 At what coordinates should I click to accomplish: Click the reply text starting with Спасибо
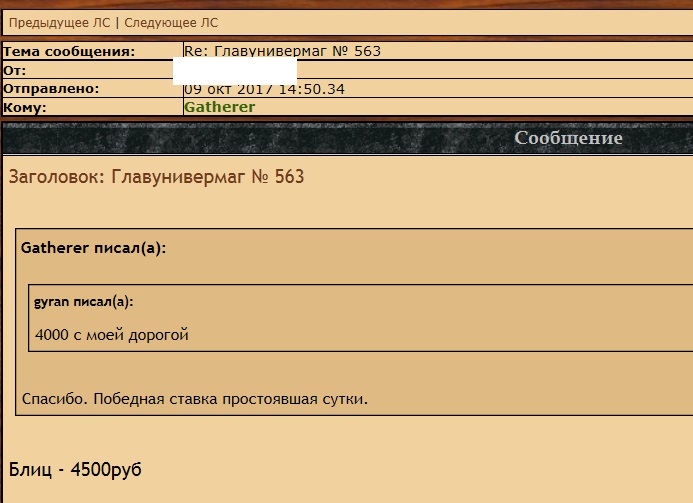coord(195,400)
